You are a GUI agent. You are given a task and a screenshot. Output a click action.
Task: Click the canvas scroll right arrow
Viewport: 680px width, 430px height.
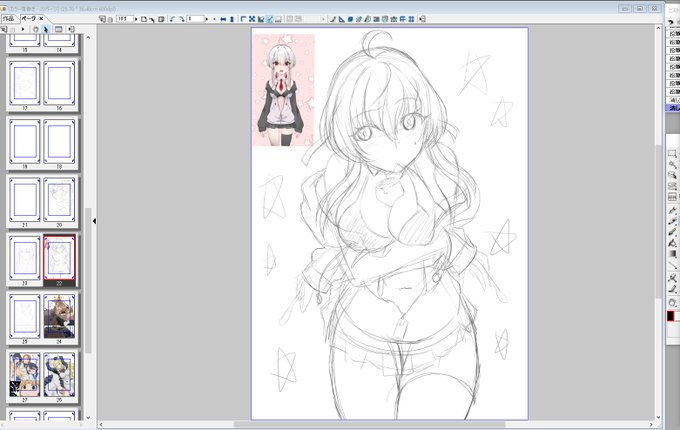(x=651, y=425)
